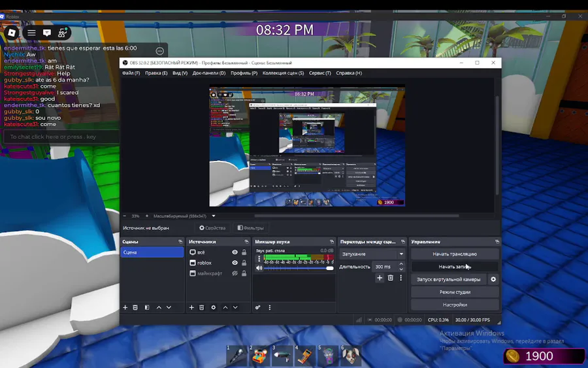Screen dimensions: 588x368
Task: Move scene down arrow
Action: pos(169,307)
